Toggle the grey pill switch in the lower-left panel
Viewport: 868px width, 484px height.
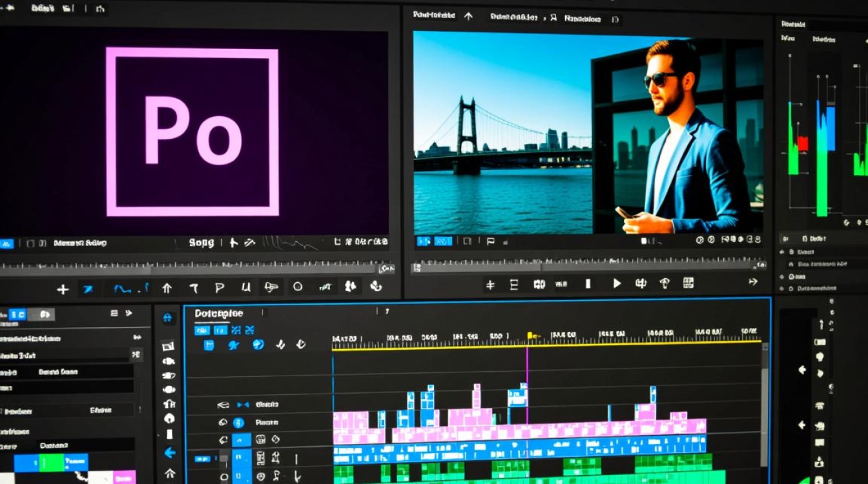[41, 315]
